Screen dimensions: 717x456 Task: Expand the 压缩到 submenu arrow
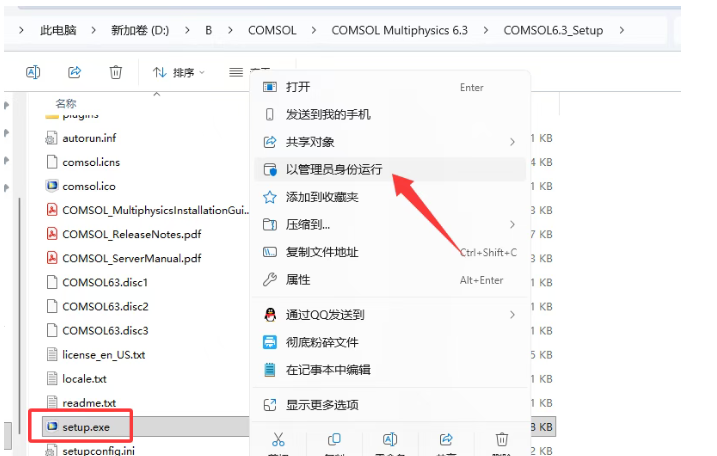(512, 225)
